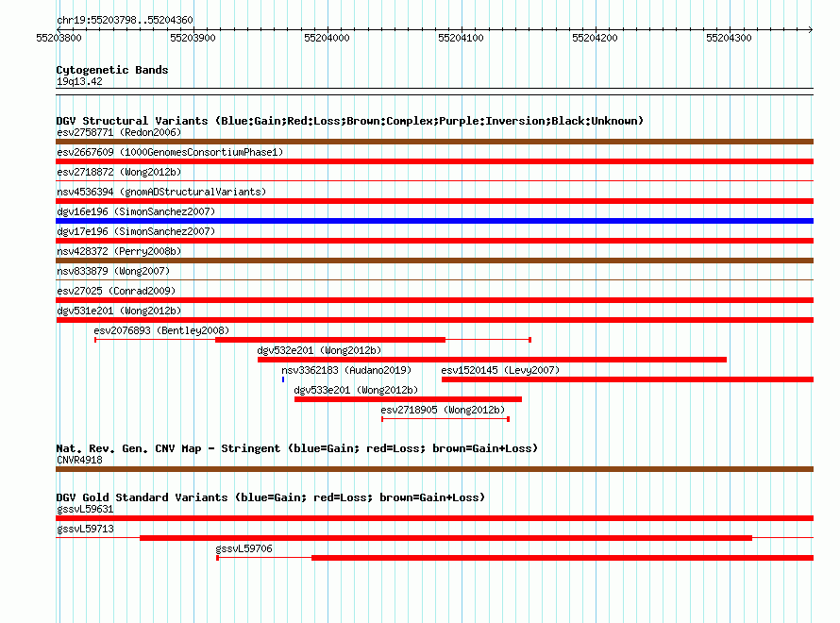Open the gssvL59706 gold standard label
The height and width of the screenshot is (623, 840).
(244, 548)
